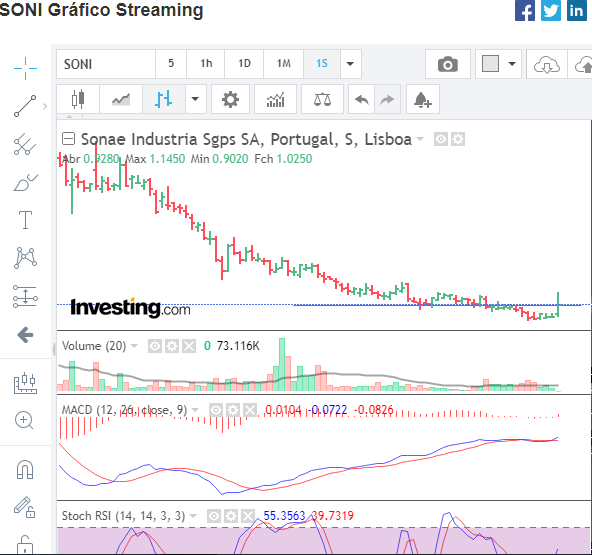
Task: Click the Volume (20) label
Action: [x=94, y=346]
